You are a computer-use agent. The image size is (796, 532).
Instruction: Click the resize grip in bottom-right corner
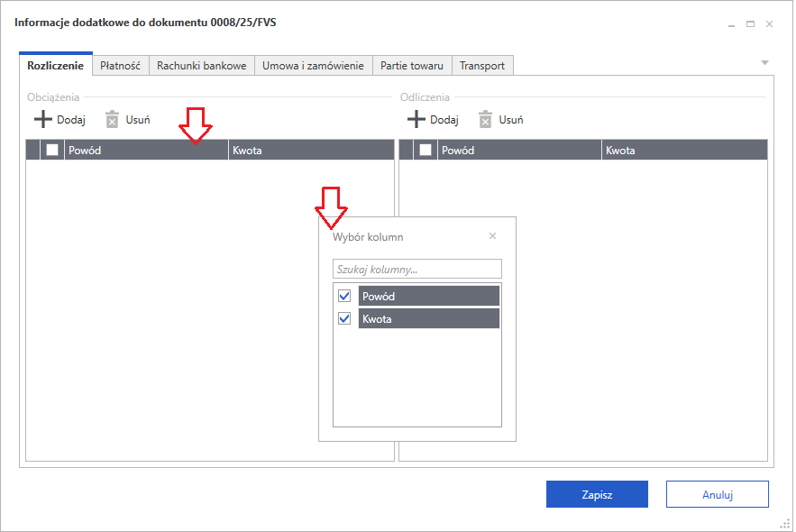pyautogui.click(x=784, y=522)
